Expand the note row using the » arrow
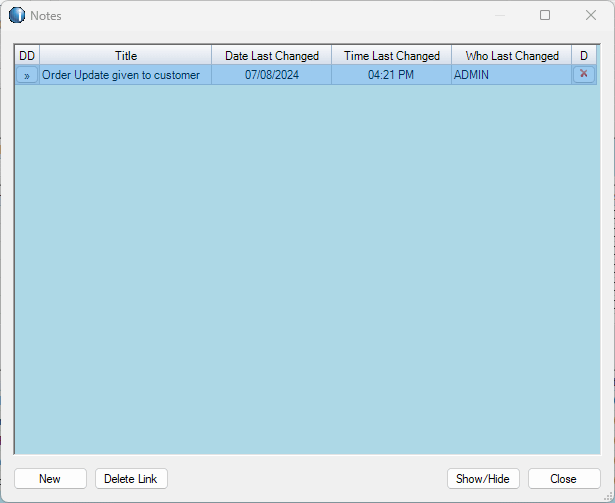Viewport: 615px width, 503px height. click(x=27, y=75)
